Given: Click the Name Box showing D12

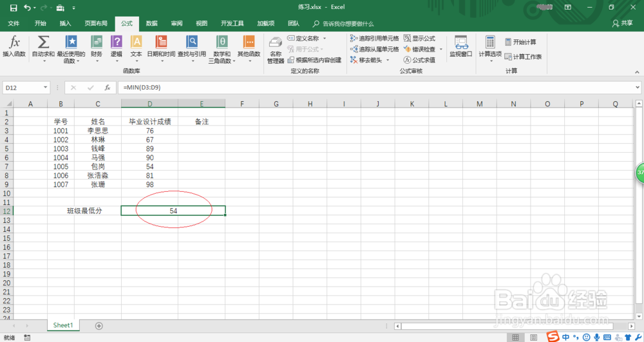Looking at the screenshot, I should [x=23, y=88].
